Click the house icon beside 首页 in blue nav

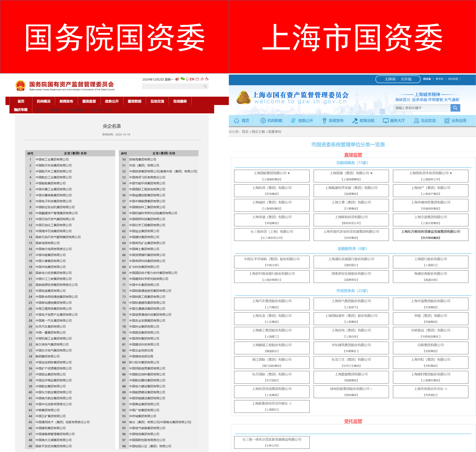pos(237,120)
